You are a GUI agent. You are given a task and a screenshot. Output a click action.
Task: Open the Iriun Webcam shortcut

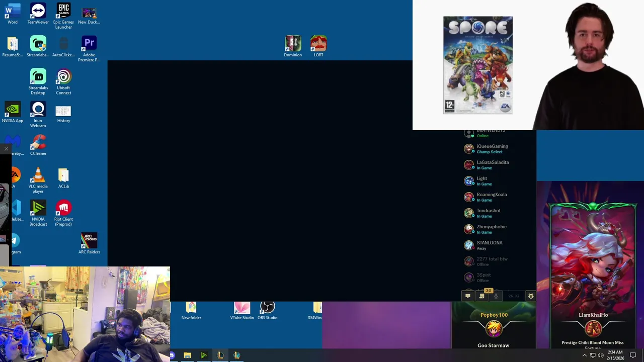(38, 115)
